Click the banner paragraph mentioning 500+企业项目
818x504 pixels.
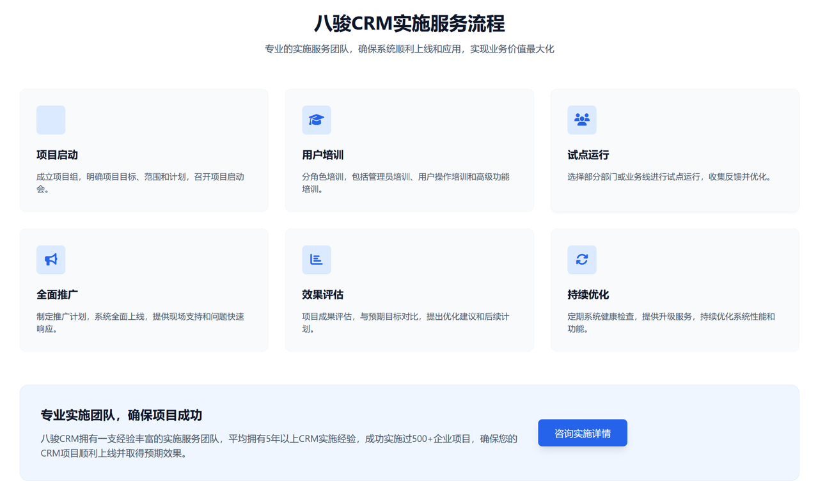[278, 446]
